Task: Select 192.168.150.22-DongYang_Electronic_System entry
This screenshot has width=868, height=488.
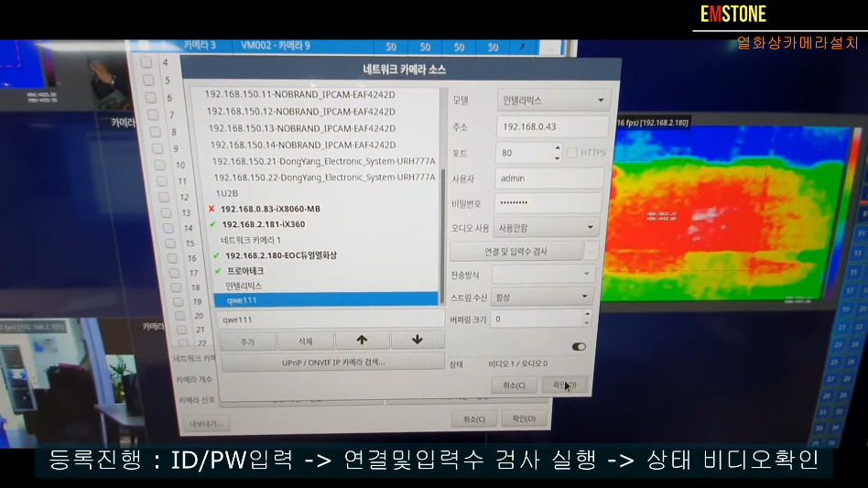Action: (x=324, y=177)
